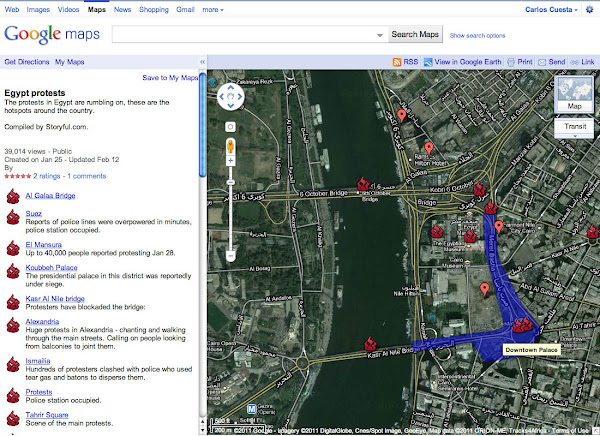Image resolution: width=600 pixels, height=436 pixels.
Task: Click the printer icon
Action: 510,62
